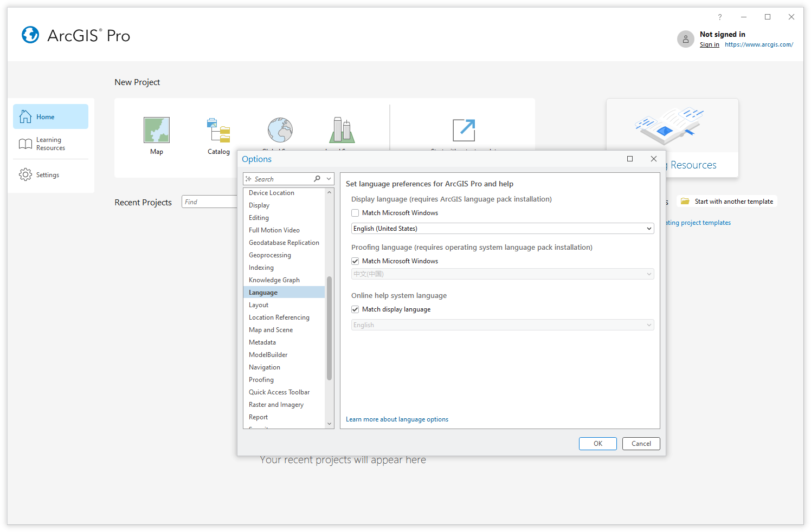Click the options list scroll-down arrow
Image resolution: width=811 pixels, height=532 pixels.
pos(329,424)
